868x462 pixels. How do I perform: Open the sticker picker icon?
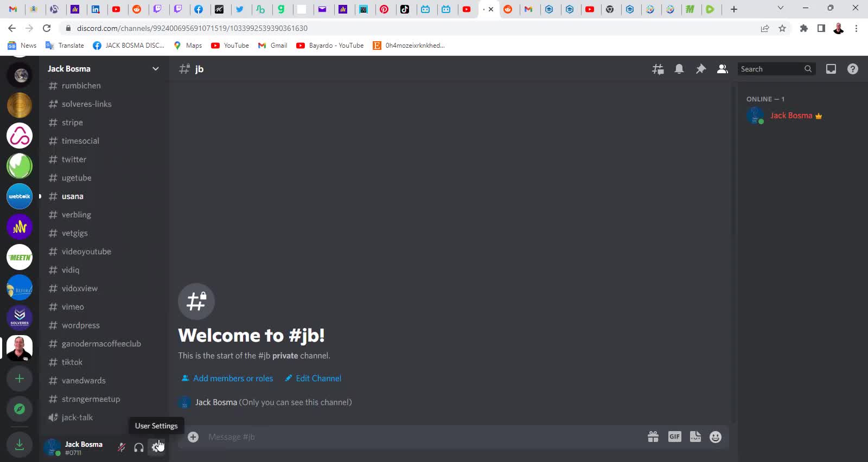click(695, 437)
